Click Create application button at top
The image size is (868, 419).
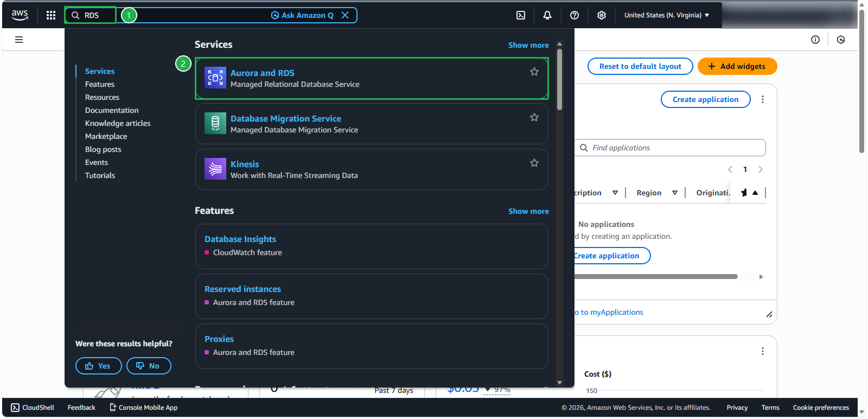[705, 99]
